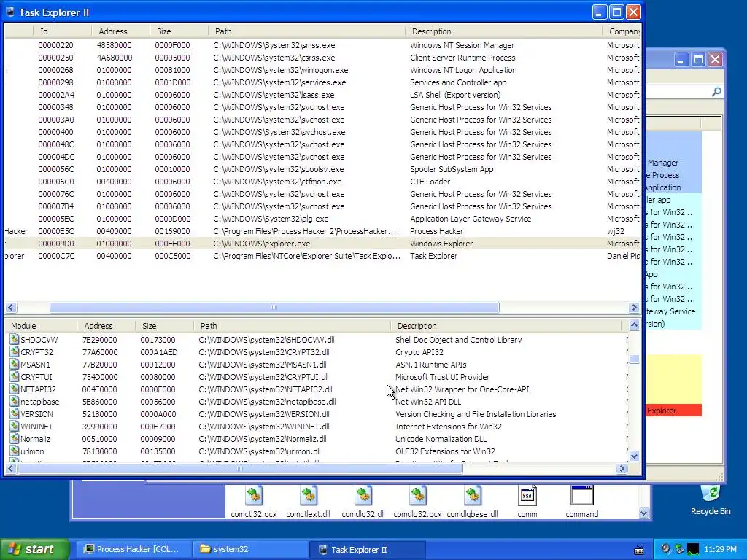Viewport: 747px width, 560px height.
Task: Select the explorer.exe process row
Action: point(322,244)
